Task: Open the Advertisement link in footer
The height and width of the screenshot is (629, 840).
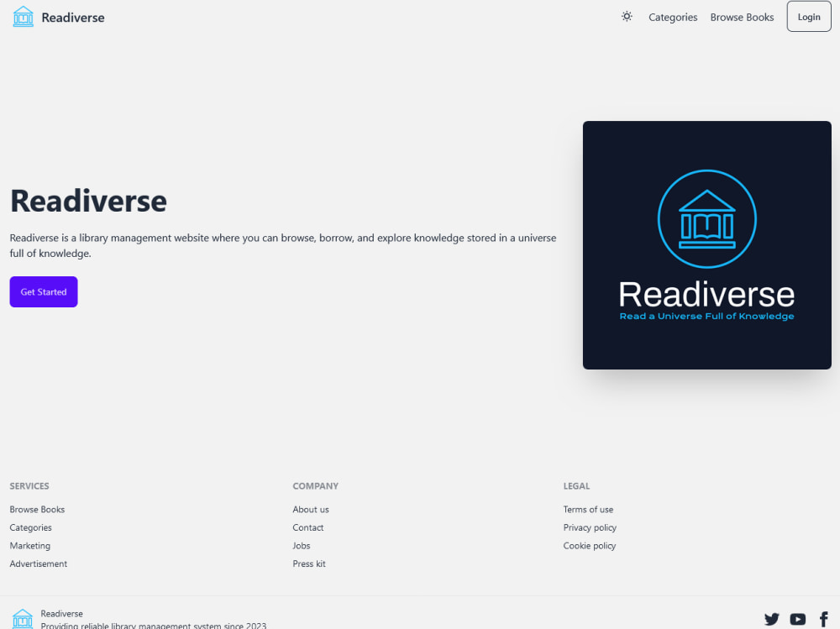Action: pos(38,563)
